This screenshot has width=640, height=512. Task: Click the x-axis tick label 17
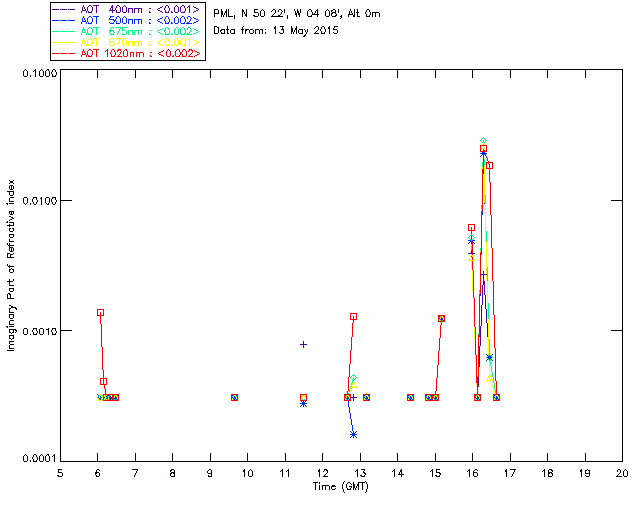510,474
